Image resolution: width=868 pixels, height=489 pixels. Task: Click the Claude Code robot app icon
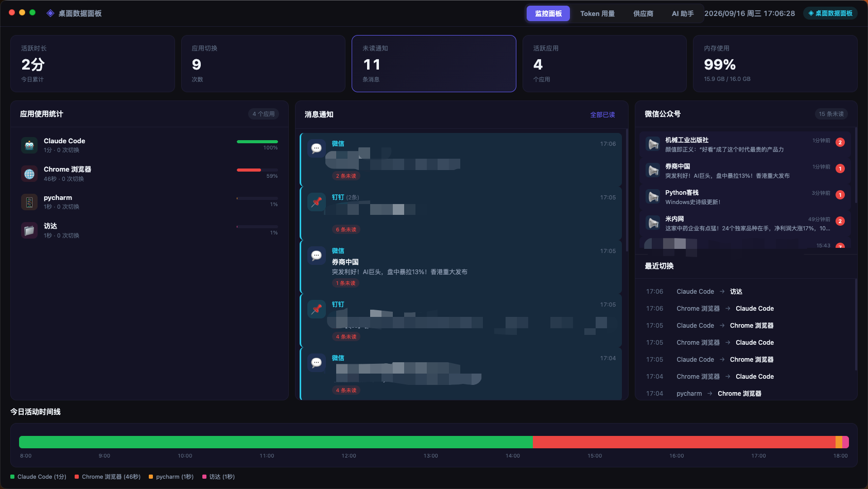tap(29, 145)
